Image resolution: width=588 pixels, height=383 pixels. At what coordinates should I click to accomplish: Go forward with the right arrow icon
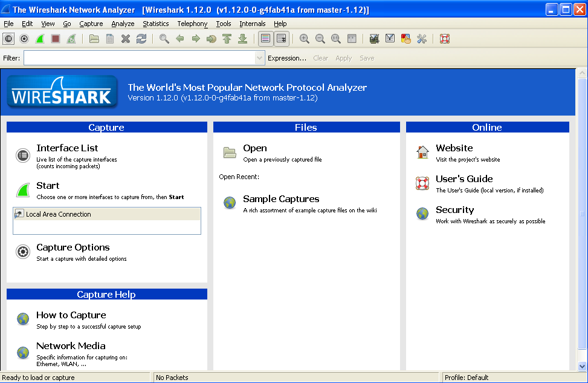coord(196,39)
